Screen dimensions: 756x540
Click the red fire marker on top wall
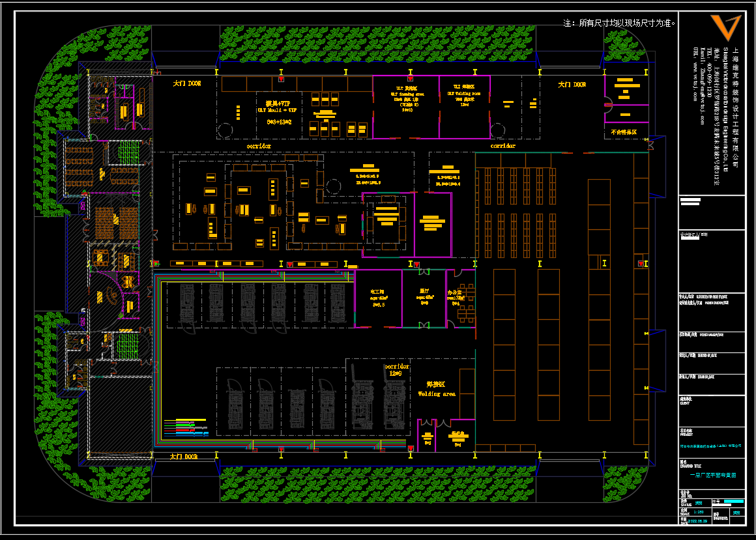[x=281, y=79]
